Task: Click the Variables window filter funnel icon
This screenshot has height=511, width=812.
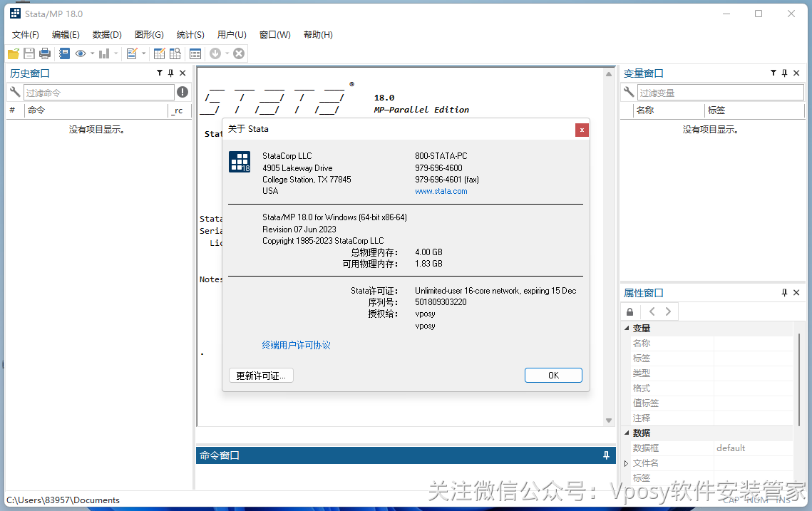Action: point(774,73)
